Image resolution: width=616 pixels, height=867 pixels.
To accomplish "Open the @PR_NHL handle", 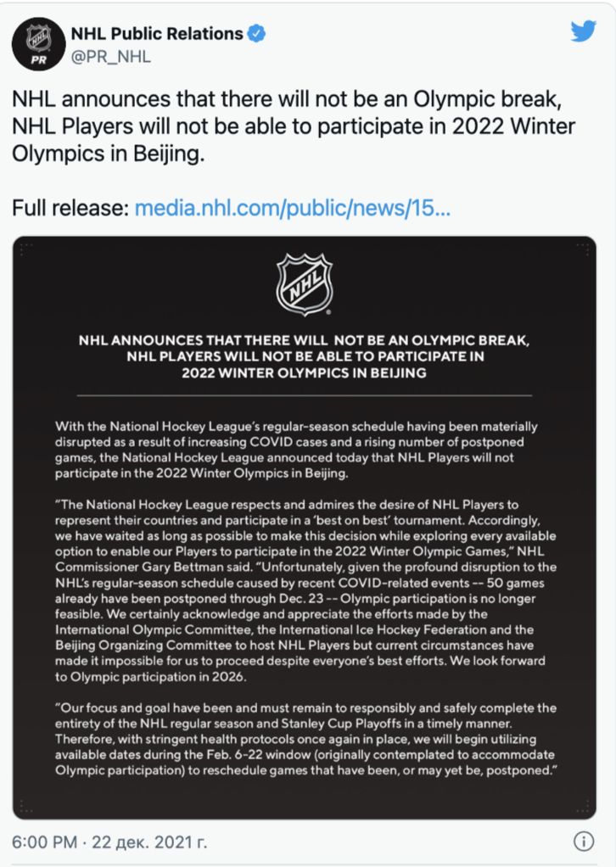I will pos(110,57).
